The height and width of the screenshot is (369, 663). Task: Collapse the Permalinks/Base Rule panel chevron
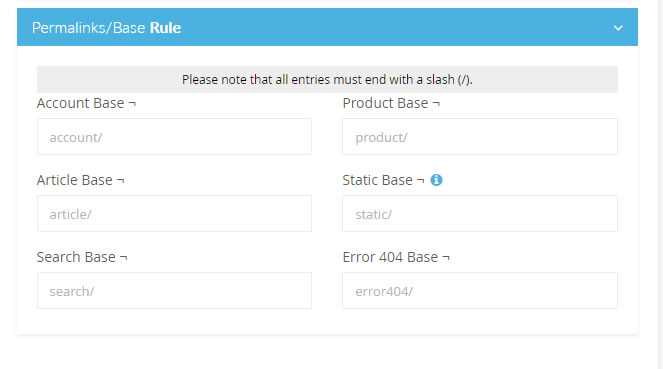[x=618, y=28]
